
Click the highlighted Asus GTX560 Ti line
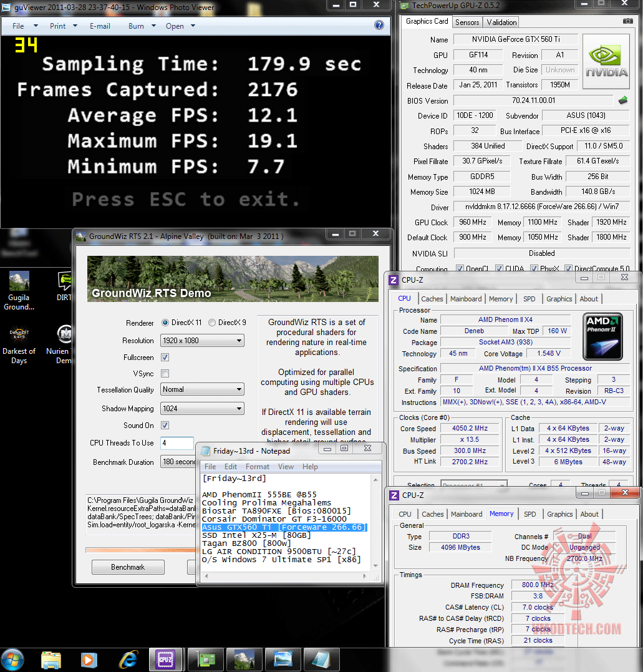284,527
